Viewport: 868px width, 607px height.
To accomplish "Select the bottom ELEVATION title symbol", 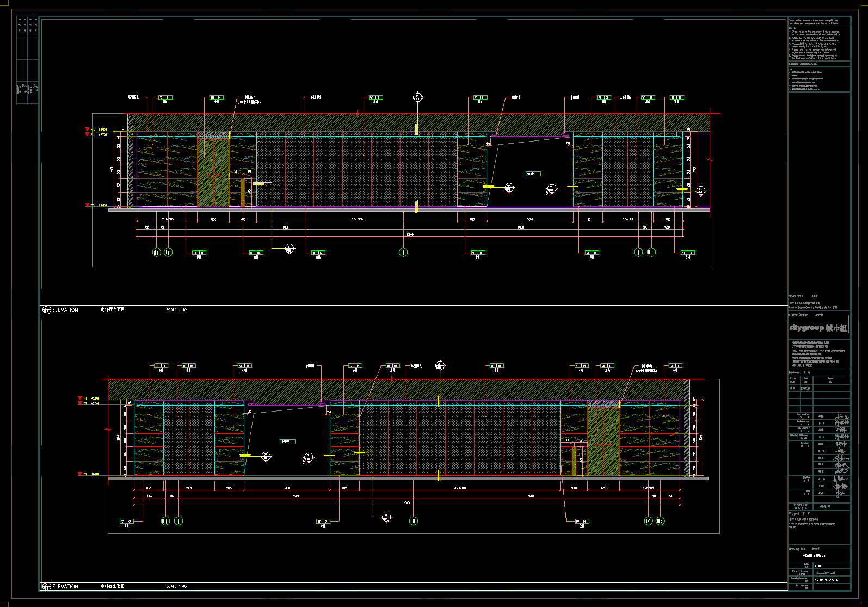I will click(x=47, y=586).
